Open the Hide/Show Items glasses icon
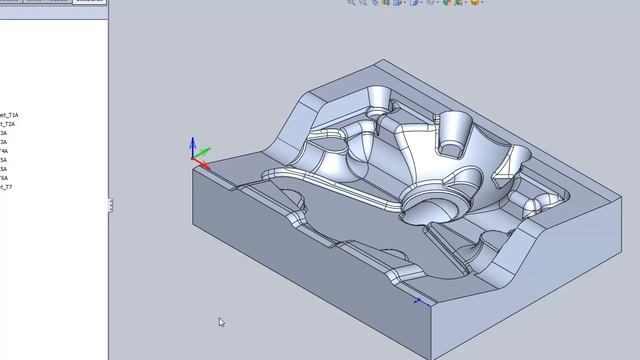This screenshot has width=640, height=360. click(431, 2)
